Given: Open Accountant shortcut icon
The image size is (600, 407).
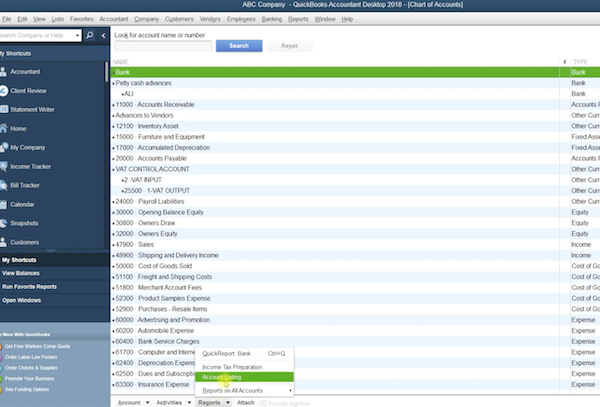Looking at the screenshot, I should coord(3,72).
